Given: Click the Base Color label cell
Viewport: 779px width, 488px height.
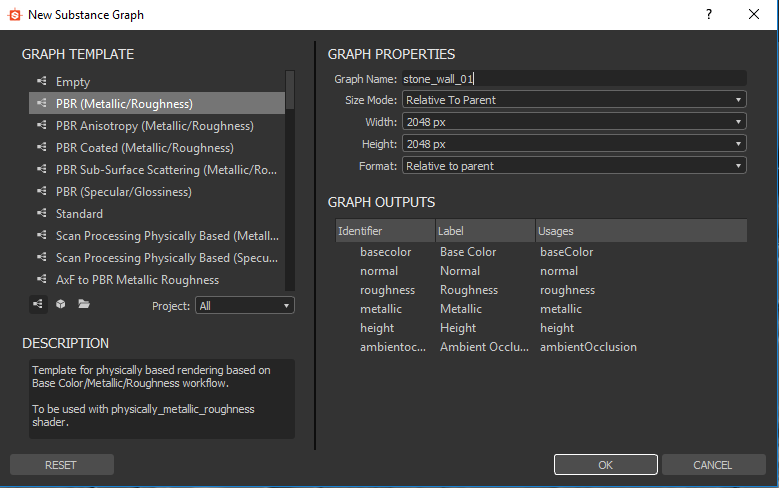Looking at the screenshot, I should tap(468, 252).
